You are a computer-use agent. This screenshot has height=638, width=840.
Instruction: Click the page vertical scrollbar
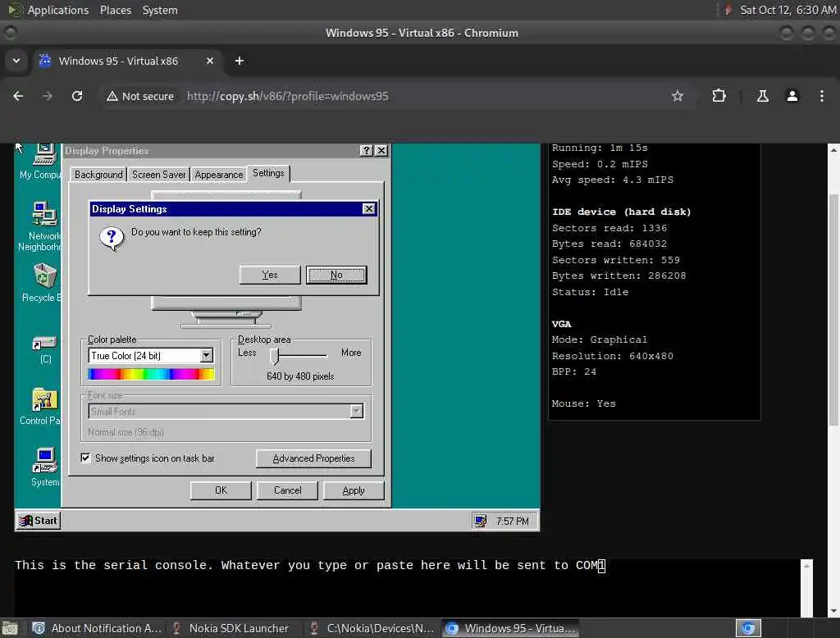[833, 311]
